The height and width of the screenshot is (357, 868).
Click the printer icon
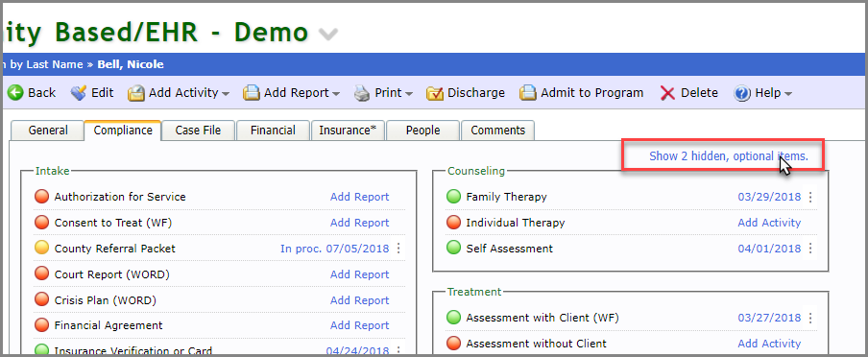point(362,93)
